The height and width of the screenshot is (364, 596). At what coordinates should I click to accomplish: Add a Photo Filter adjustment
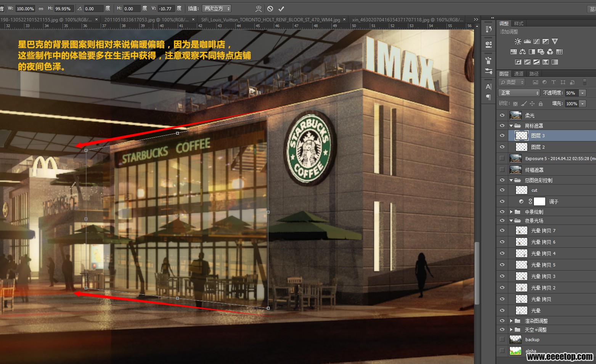click(x=541, y=51)
